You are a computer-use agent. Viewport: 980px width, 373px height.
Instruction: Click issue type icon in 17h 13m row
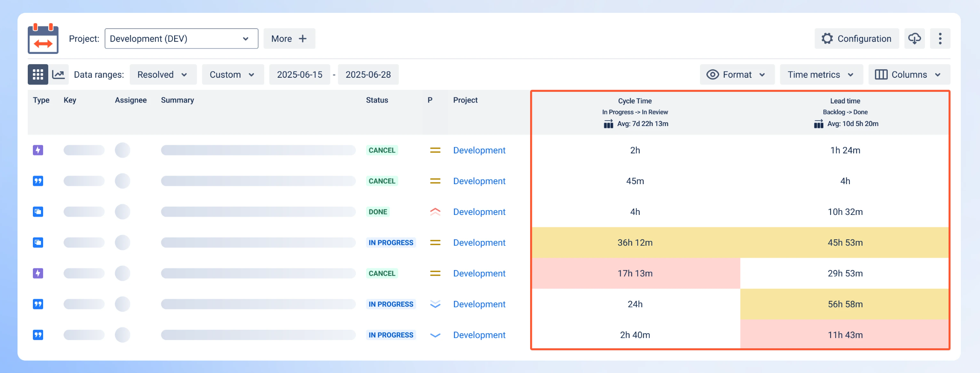click(x=38, y=273)
